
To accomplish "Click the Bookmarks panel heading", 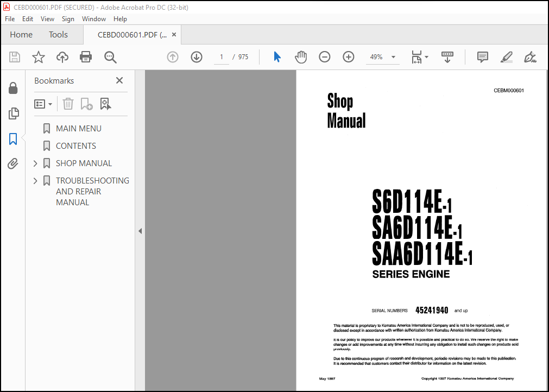I will click(54, 81).
